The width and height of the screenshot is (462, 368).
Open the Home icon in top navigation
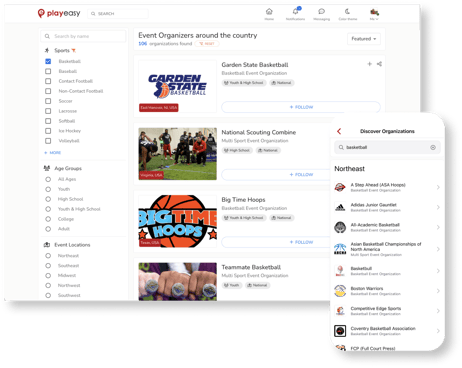pos(269,12)
